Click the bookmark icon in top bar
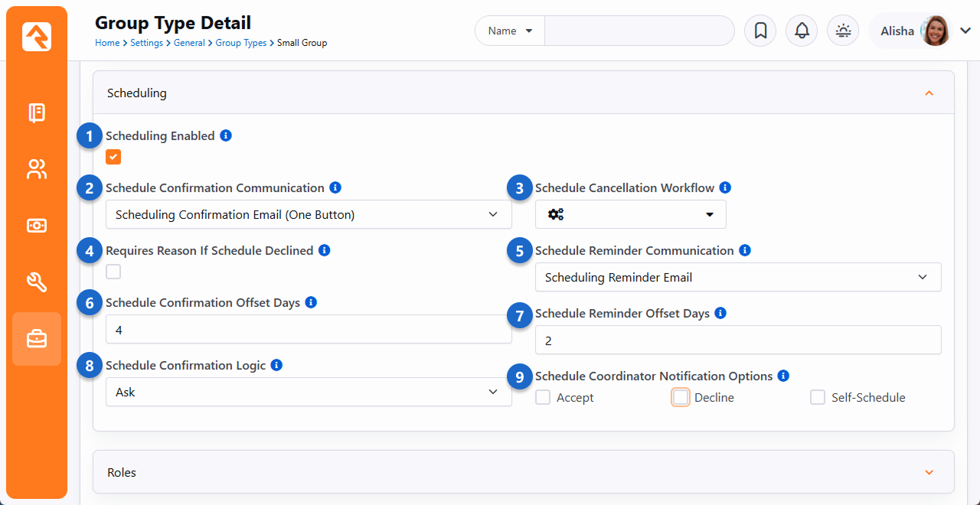This screenshot has height=505, width=980. (x=760, y=31)
